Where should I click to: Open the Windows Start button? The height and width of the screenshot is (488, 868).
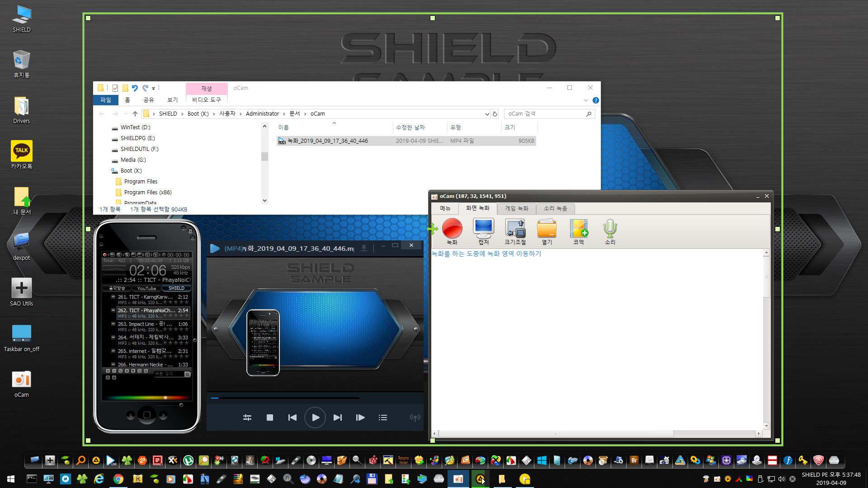pos(11,479)
